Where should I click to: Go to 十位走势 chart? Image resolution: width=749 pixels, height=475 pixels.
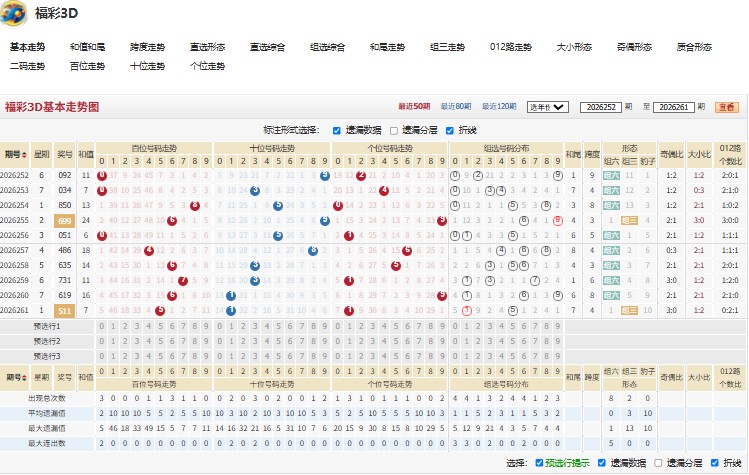point(147,66)
